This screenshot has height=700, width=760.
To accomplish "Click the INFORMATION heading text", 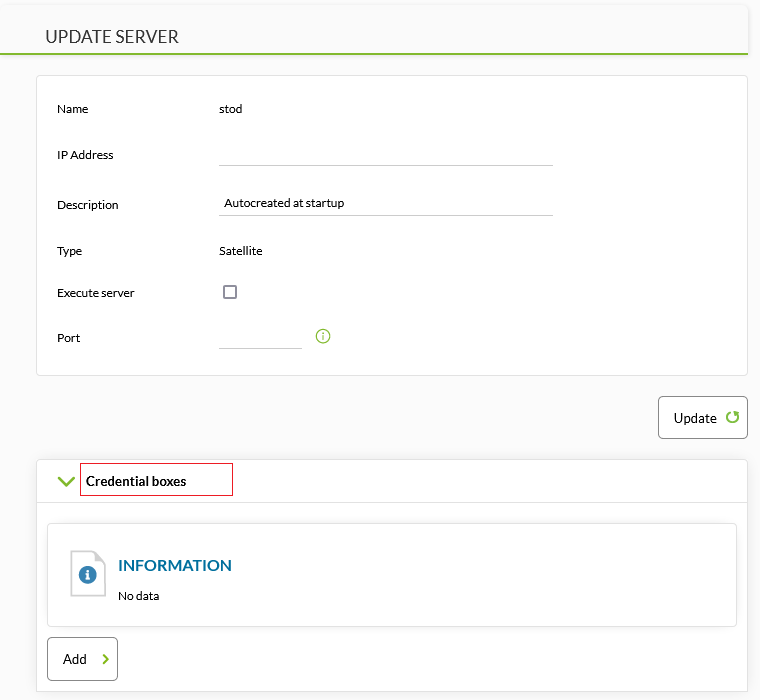I will [175, 565].
